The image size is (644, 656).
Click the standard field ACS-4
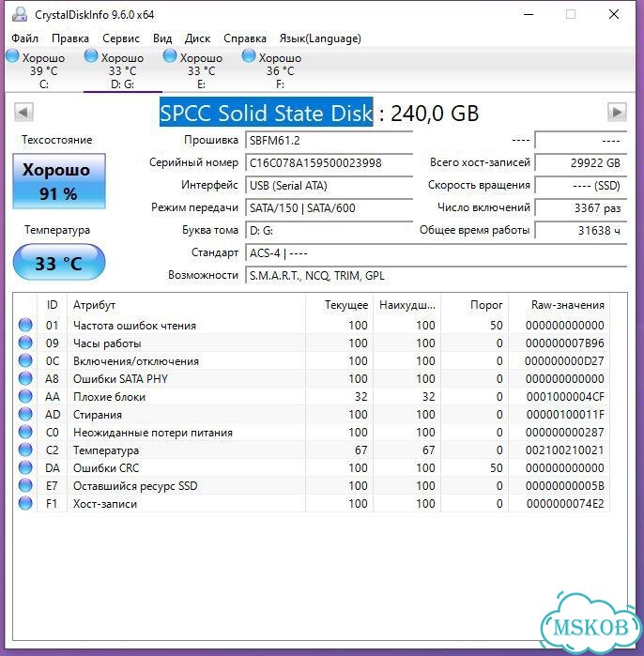coord(436,253)
